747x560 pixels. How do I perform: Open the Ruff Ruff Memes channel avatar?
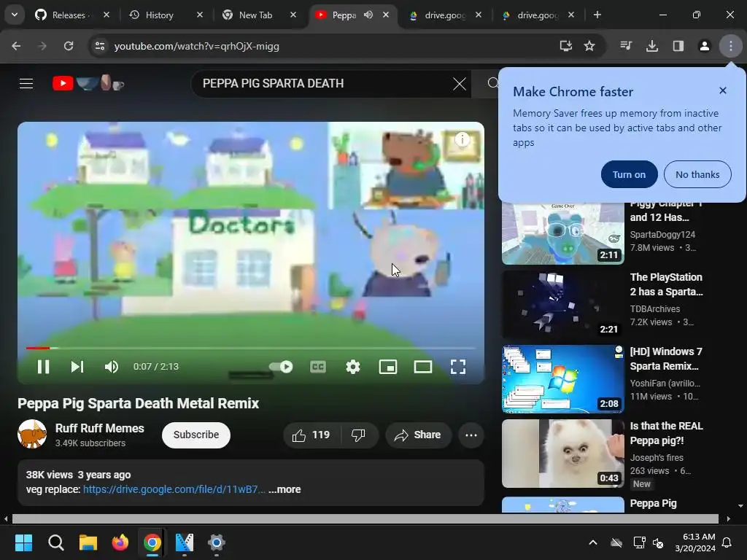[32, 434]
